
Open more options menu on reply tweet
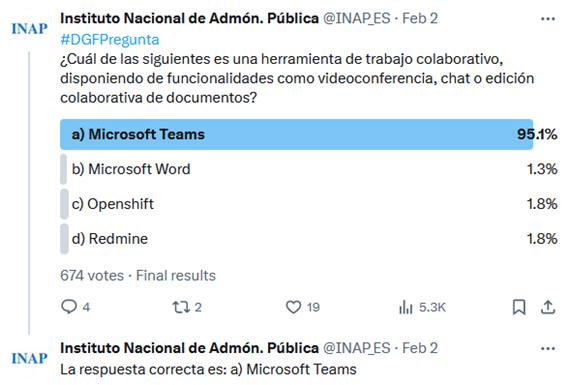coord(548,349)
